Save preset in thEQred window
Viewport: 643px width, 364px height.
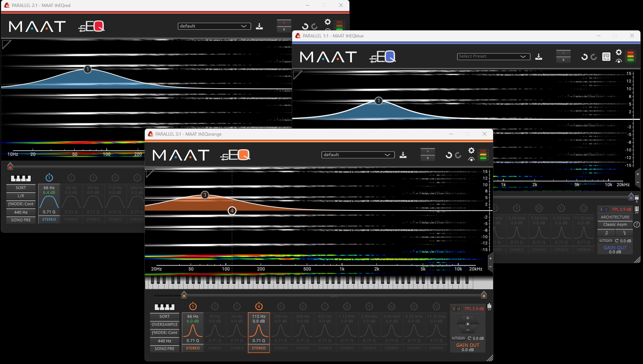point(259,26)
